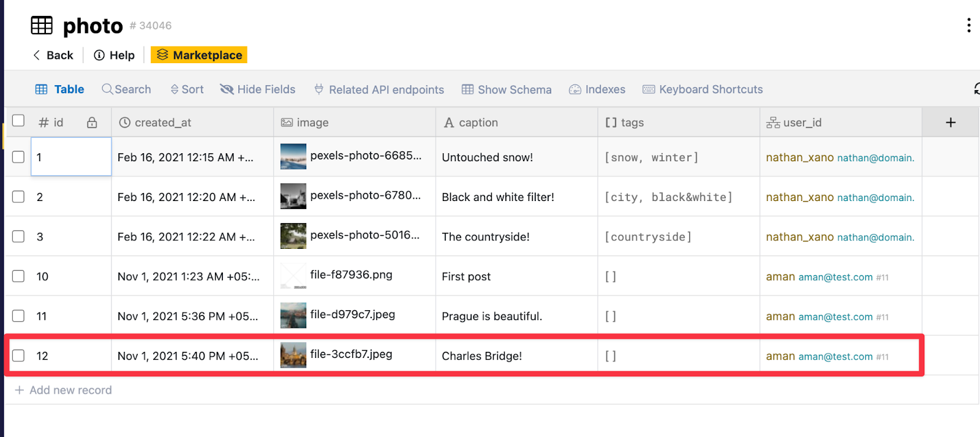The width and height of the screenshot is (980, 437).
Task: Go Back to previous page
Action: click(53, 55)
